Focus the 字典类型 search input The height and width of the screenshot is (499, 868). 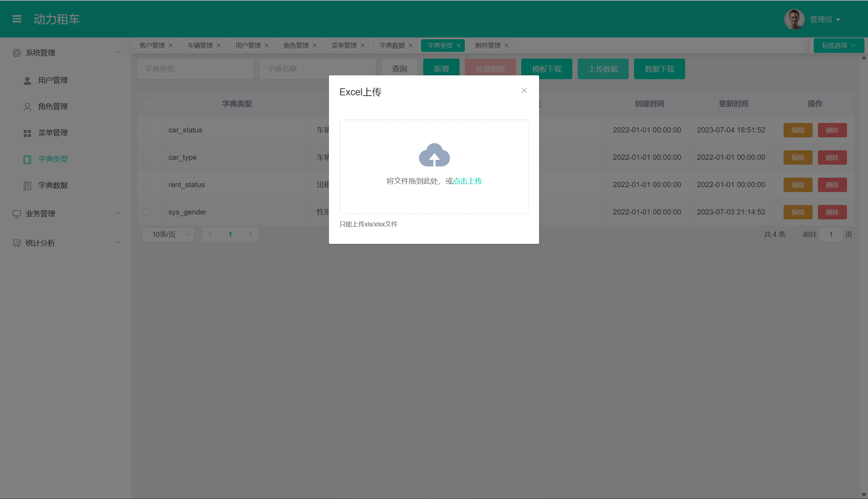(x=195, y=69)
